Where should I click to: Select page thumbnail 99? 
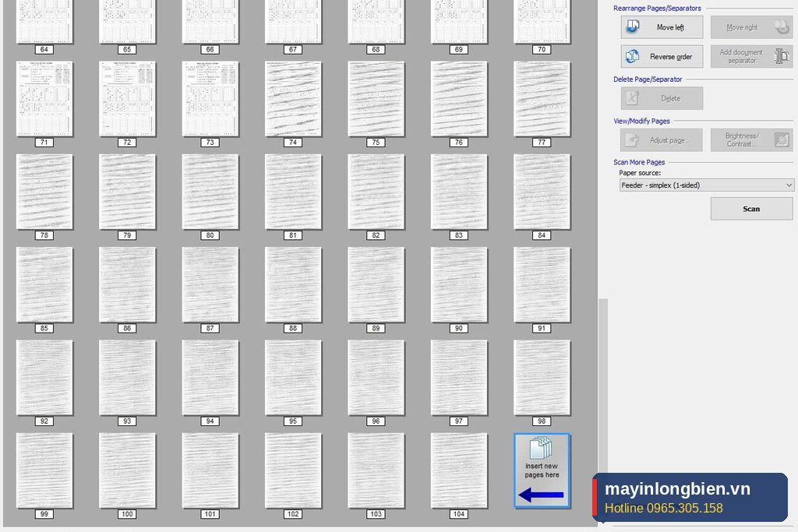(44, 470)
